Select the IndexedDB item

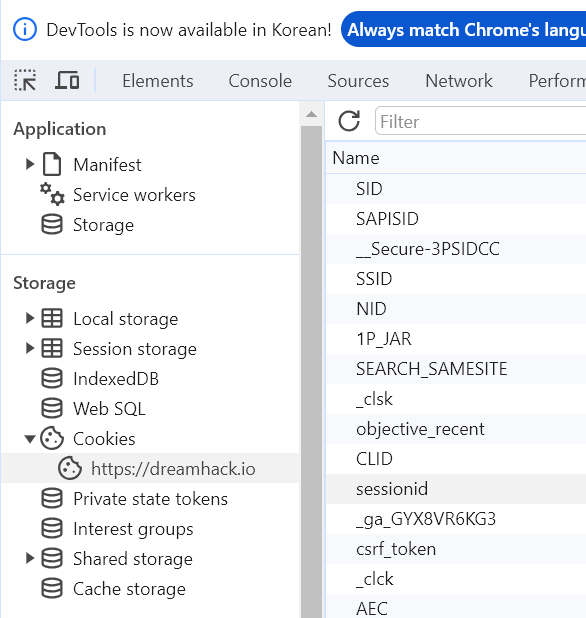[x=116, y=379]
